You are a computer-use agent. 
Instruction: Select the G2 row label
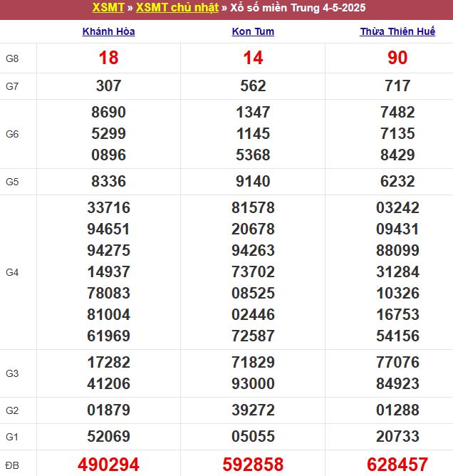tap(12, 410)
